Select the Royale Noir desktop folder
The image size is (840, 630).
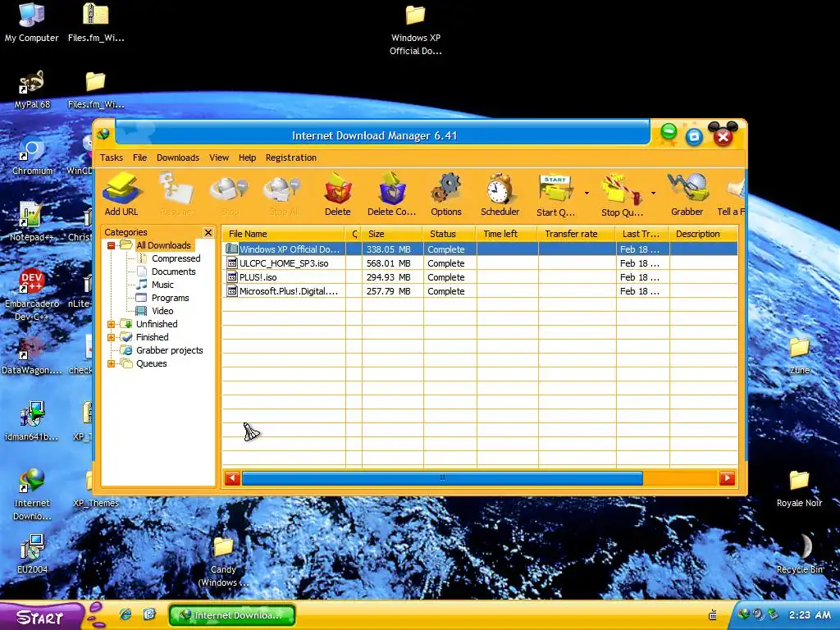click(799, 487)
